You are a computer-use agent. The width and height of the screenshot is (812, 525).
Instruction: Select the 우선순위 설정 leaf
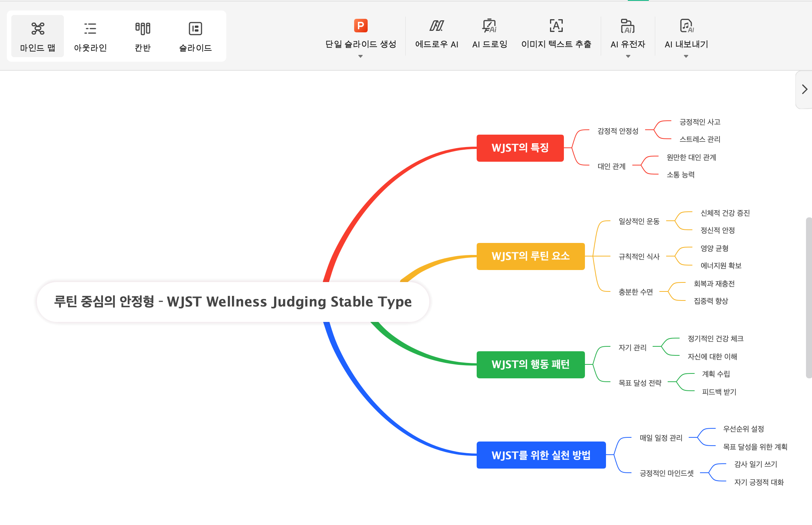(744, 429)
